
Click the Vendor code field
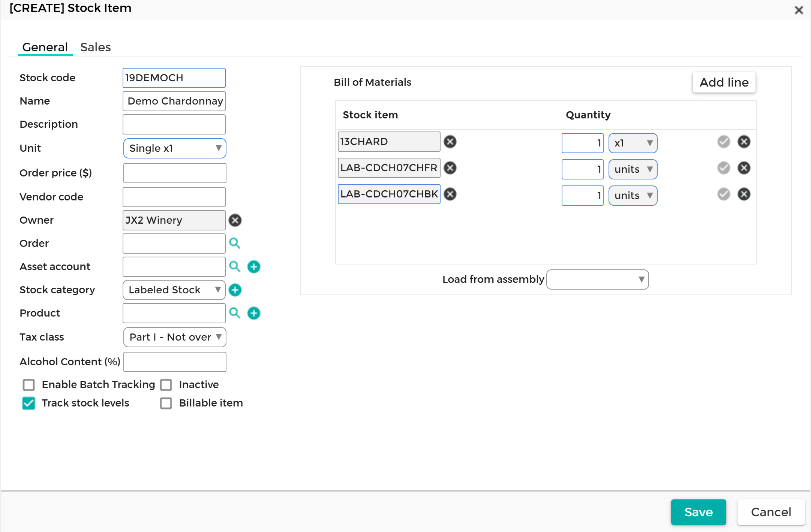point(174,197)
